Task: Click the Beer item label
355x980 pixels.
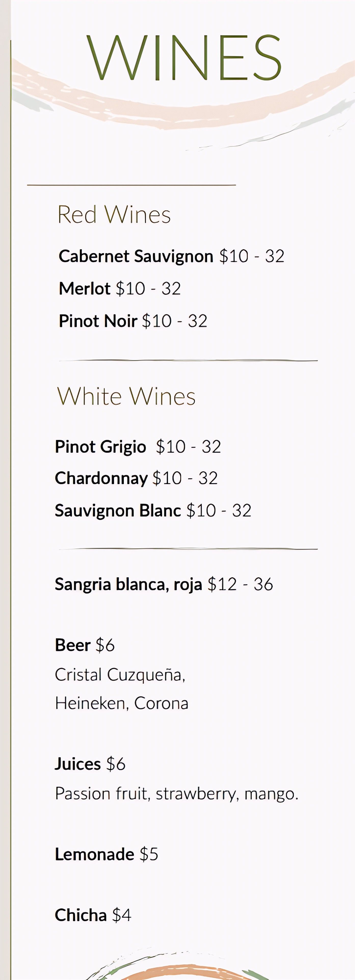Action: click(73, 645)
